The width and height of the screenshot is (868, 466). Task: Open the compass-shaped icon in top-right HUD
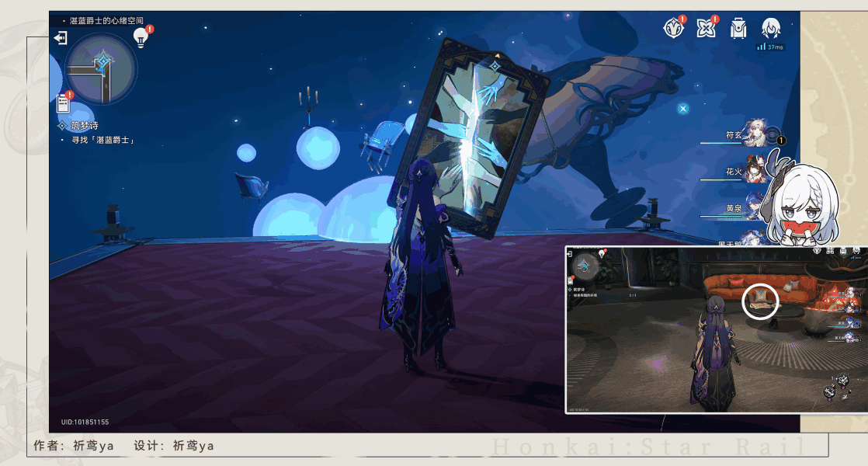[x=673, y=28]
